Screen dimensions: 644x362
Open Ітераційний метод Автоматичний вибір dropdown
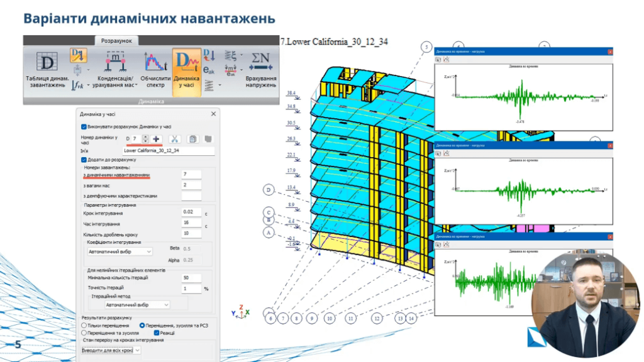pos(137,305)
